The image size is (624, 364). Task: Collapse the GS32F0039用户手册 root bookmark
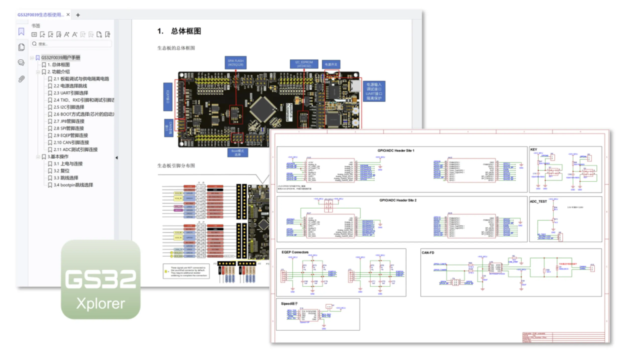(x=32, y=58)
